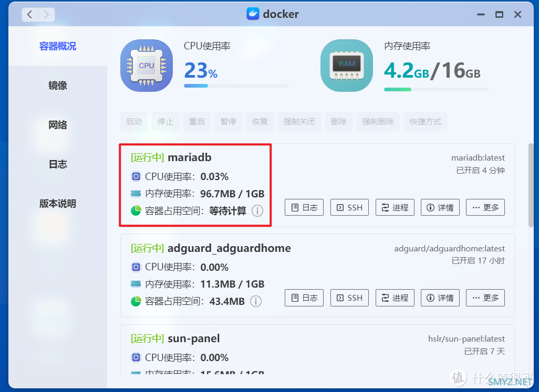Click the forward navigation arrow
The width and height of the screenshot is (539, 392).
point(46,15)
